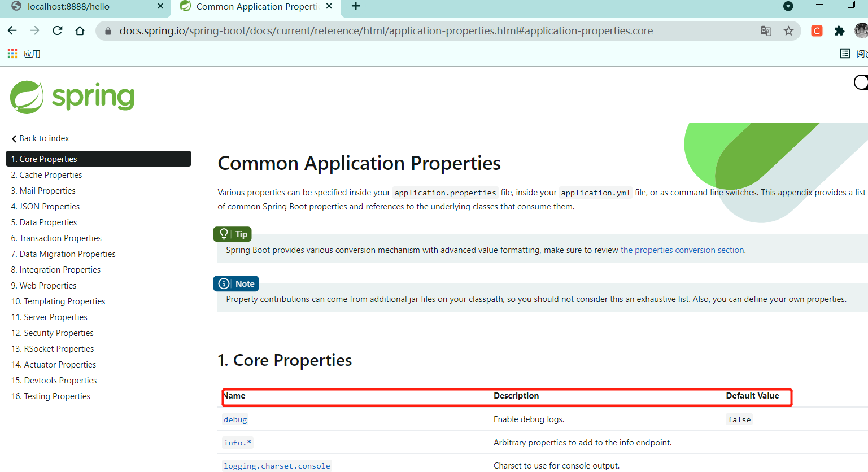
Task: Open 2. Cache Properties section
Action: click(x=46, y=175)
